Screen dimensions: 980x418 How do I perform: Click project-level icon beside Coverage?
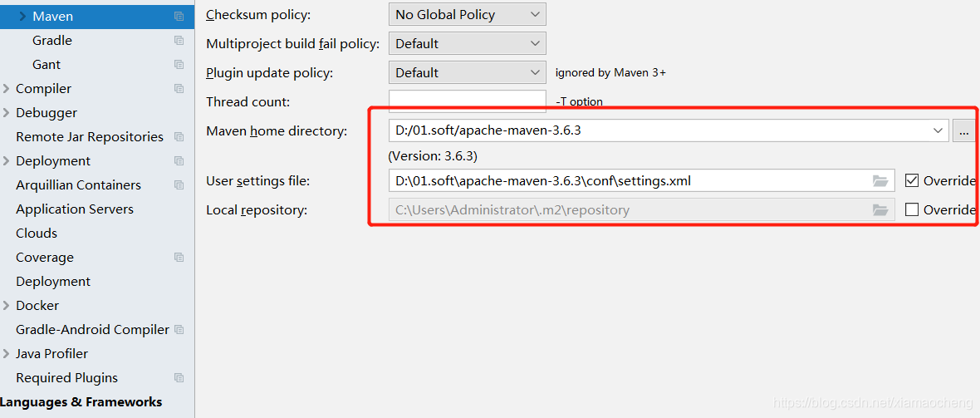(x=179, y=257)
